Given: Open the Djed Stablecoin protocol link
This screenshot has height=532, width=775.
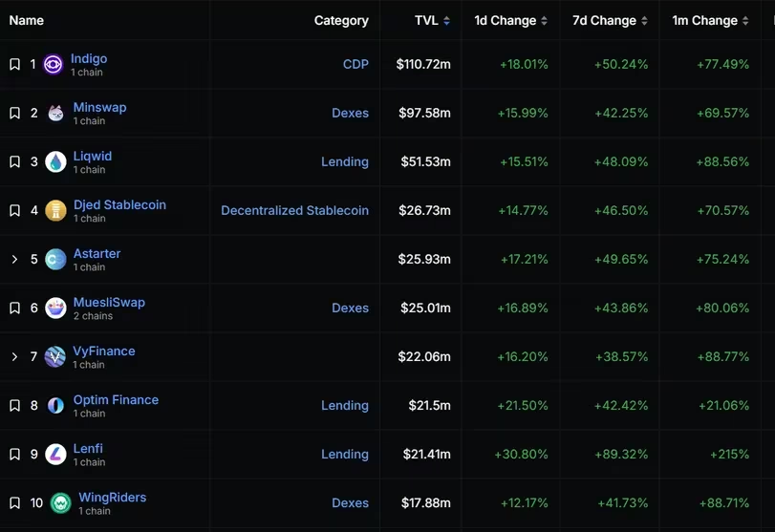Looking at the screenshot, I should tap(119, 204).
